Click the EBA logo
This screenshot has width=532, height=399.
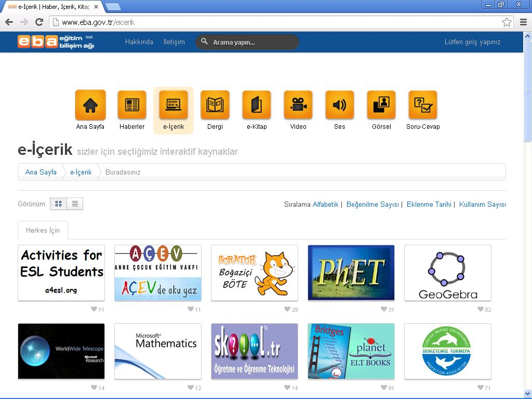tap(56, 42)
